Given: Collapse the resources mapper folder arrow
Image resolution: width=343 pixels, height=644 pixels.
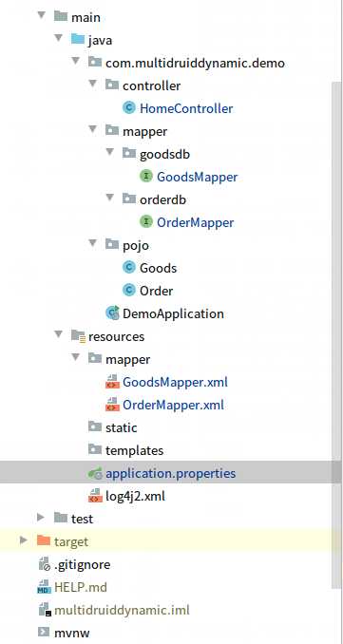Looking at the screenshot, I should click(76, 357).
